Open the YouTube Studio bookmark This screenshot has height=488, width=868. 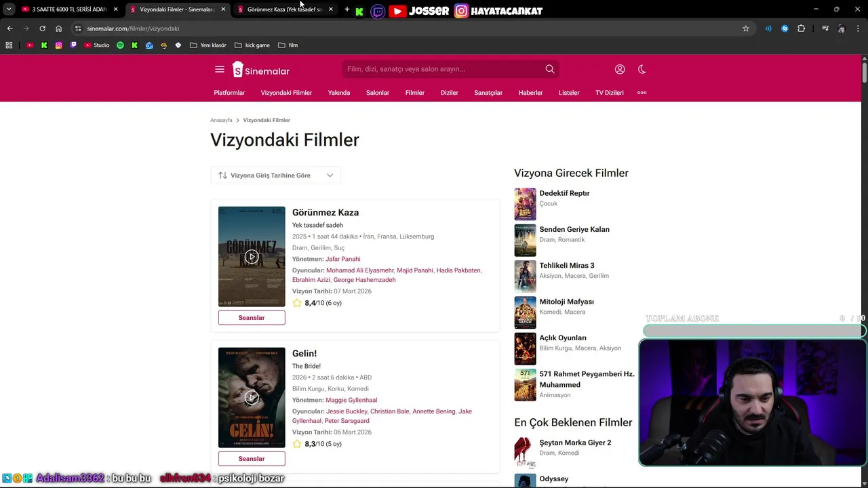tap(97, 45)
